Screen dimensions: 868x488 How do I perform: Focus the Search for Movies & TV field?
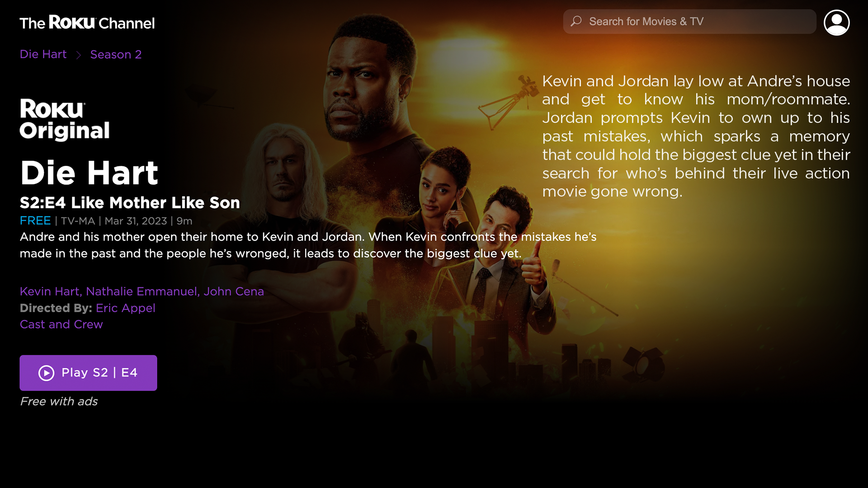(x=689, y=21)
